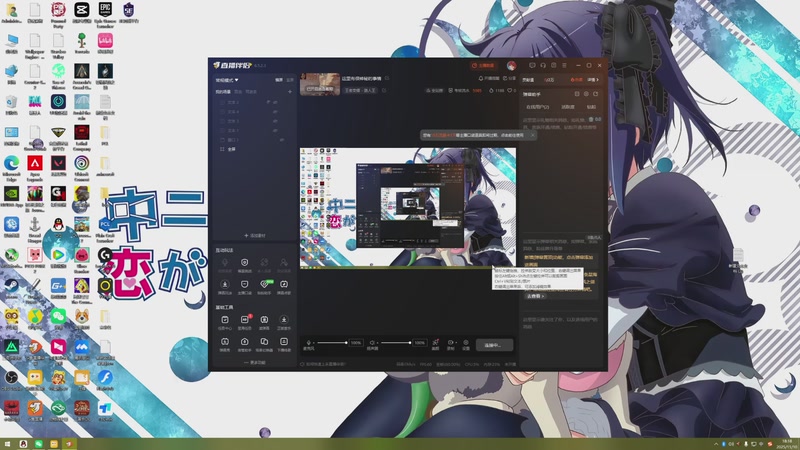Screen dimensions: 800x450
Task: Mute the microphone with the mic icon
Action: (308, 343)
